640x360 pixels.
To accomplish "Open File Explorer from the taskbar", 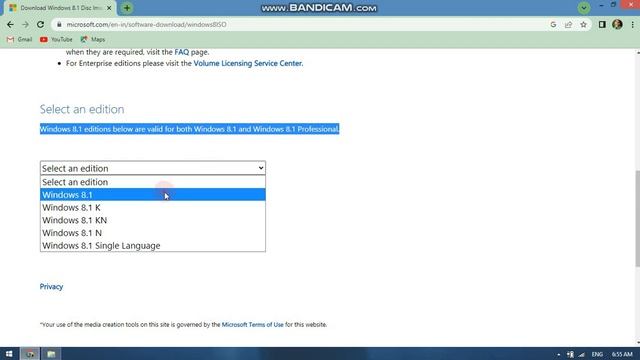I will [x=51, y=354].
